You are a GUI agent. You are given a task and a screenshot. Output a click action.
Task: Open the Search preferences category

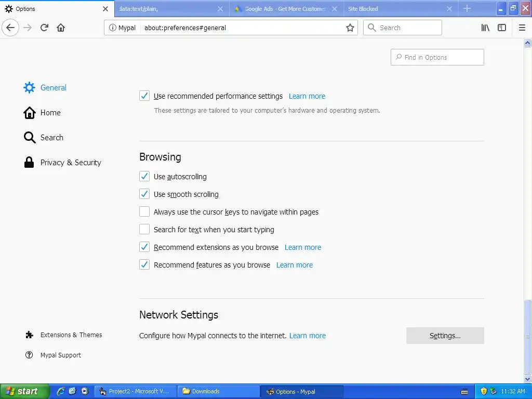(x=44, y=137)
